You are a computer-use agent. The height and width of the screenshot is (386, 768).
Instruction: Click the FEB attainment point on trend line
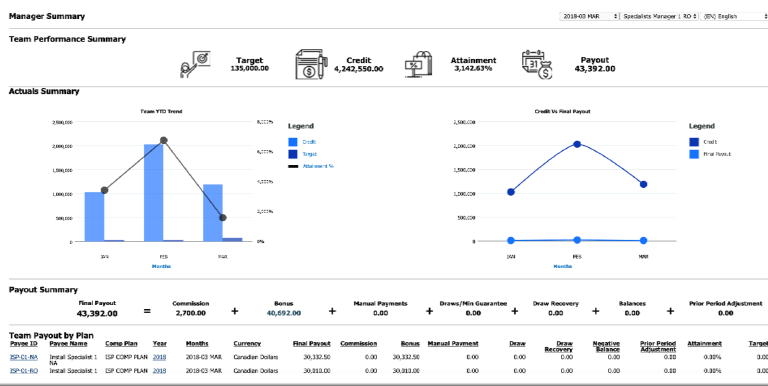[x=164, y=141]
